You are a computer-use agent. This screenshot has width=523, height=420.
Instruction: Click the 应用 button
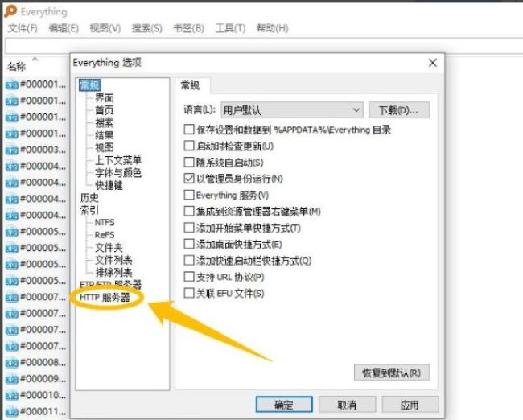(x=410, y=405)
